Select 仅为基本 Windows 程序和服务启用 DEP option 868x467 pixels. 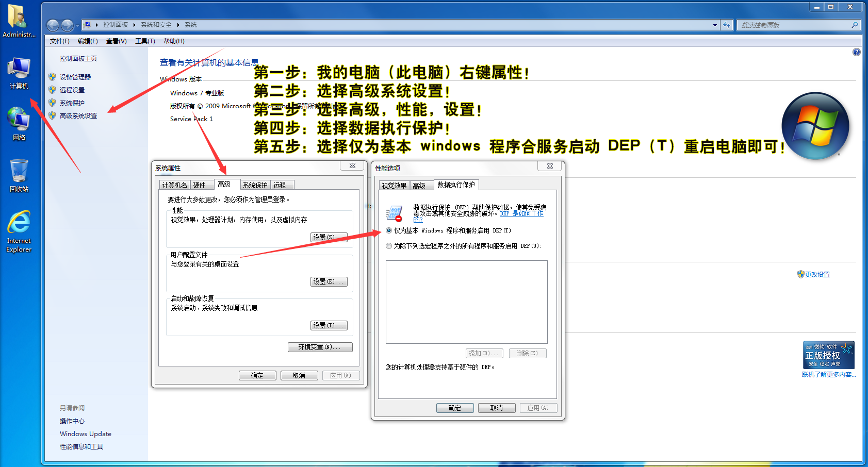[x=389, y=230]
